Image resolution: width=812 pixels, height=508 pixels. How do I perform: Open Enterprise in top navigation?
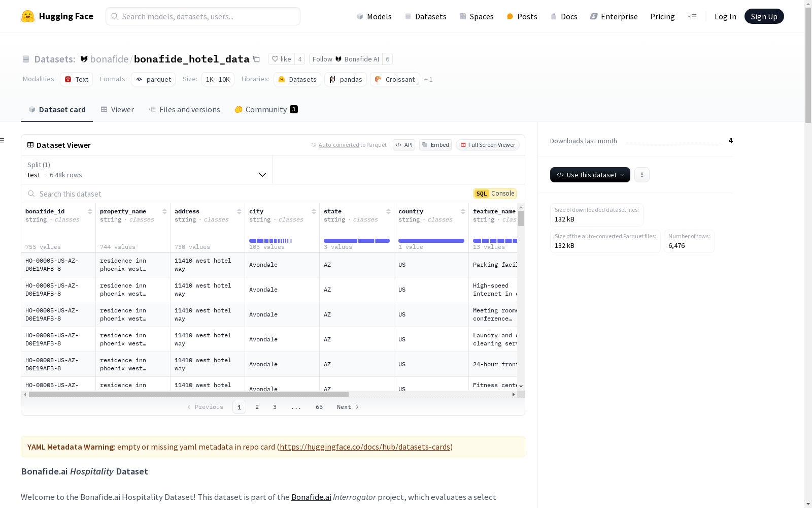(x=614, y=16)
